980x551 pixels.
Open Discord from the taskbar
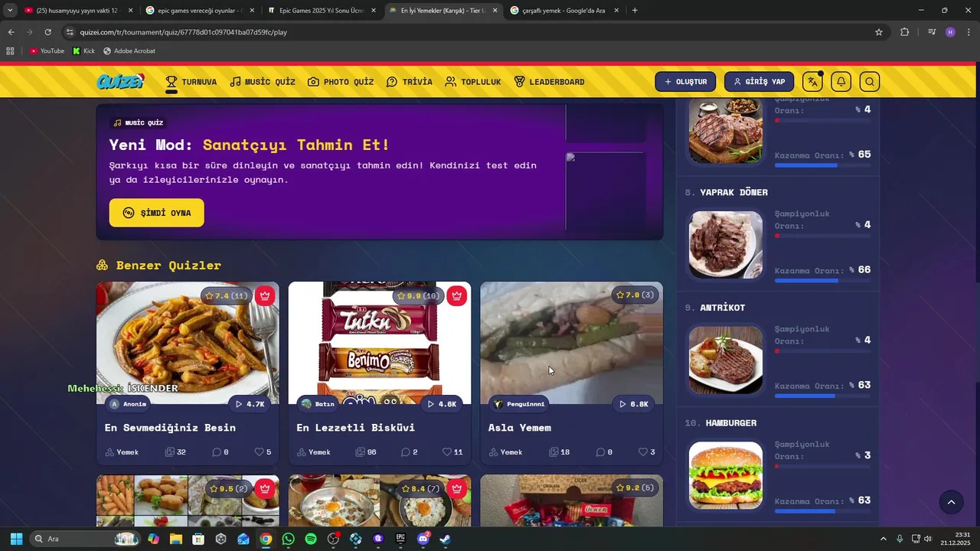pos(423,539)
